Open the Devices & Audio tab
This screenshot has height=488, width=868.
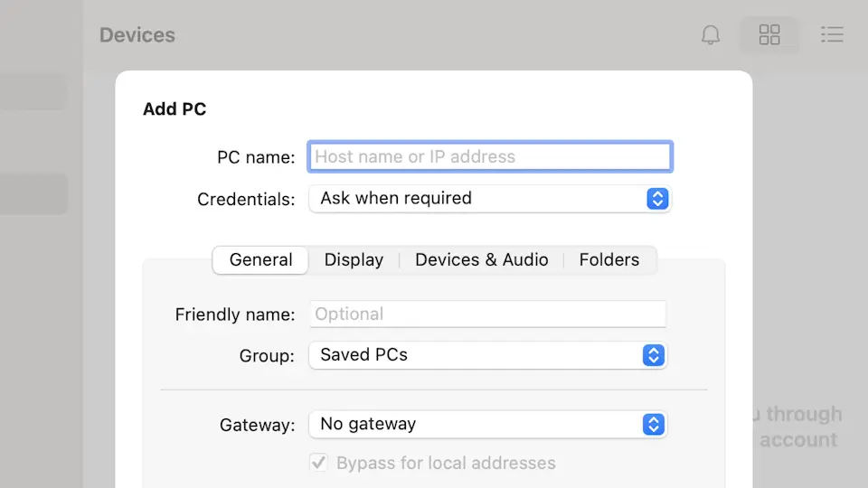click(x=481, y=260)
